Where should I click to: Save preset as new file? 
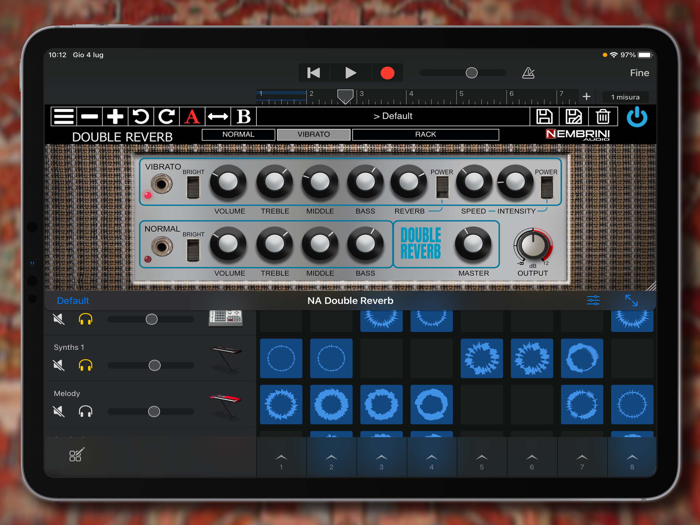tap(574, 117)
